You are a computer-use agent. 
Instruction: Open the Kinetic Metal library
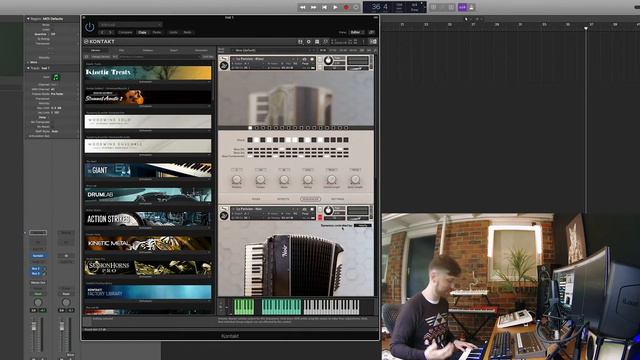tap(148, 243)
